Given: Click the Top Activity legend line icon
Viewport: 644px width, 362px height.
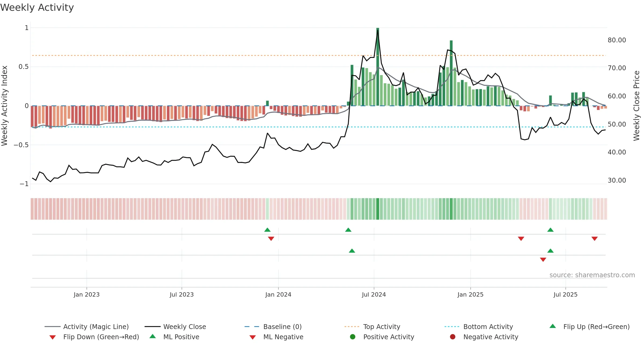Looking at the screenshot, I should (352, 327).
